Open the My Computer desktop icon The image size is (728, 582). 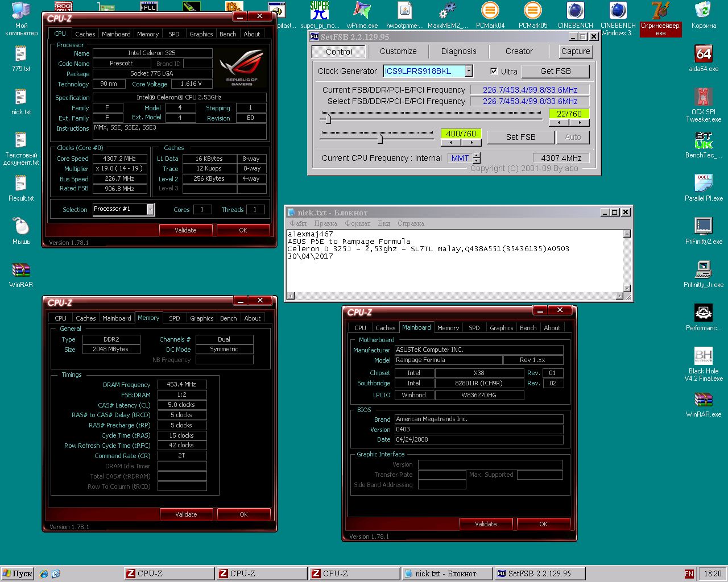(x=21, y=18)
